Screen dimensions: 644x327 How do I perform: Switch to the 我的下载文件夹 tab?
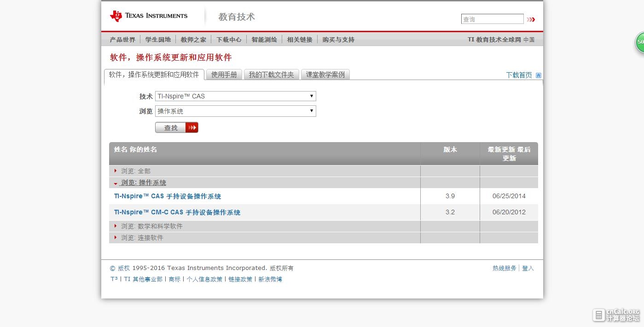coord(271,75)
